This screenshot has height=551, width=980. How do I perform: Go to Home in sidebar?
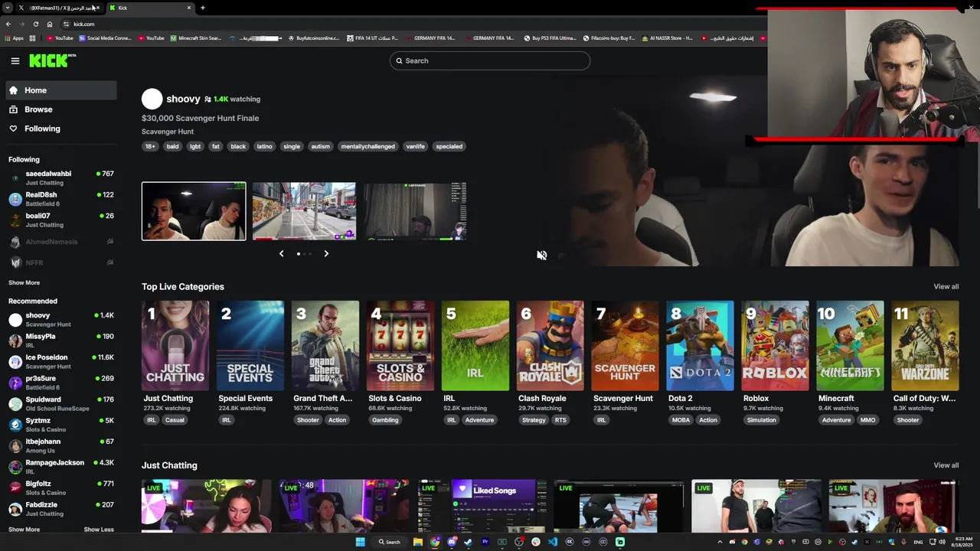(x=61, y=90)
